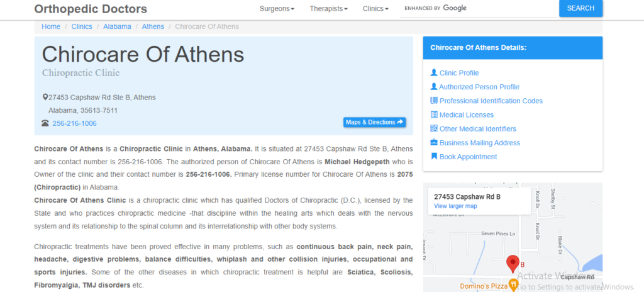Expand the Clinics dropdown in navbar
This screenshot has width=644, height=292.
(375, 9)
